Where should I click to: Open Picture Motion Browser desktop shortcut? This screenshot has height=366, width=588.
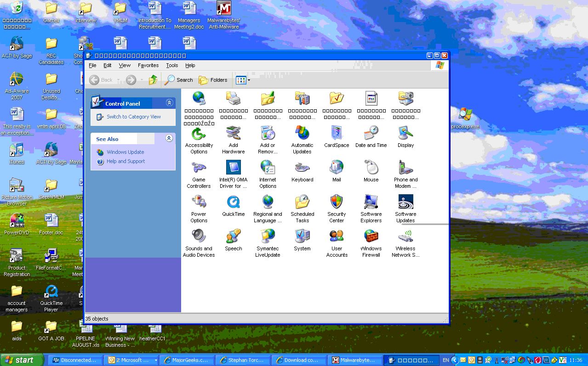point(17,192)
